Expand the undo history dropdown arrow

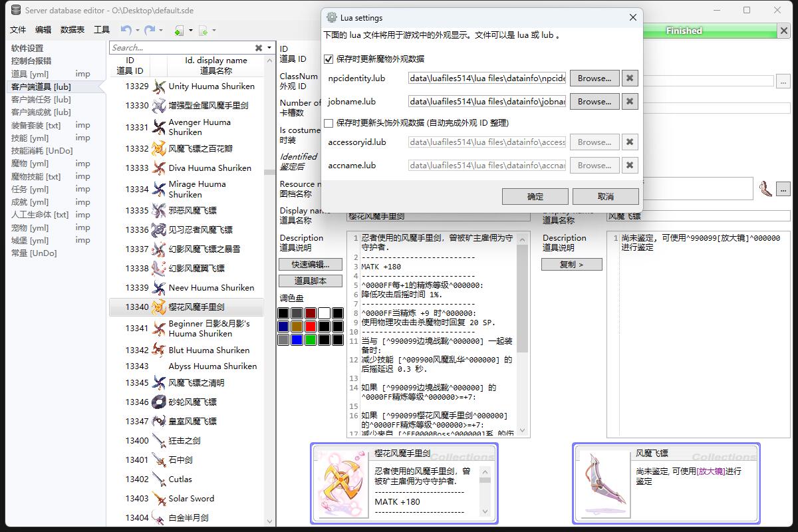[138, 30]
